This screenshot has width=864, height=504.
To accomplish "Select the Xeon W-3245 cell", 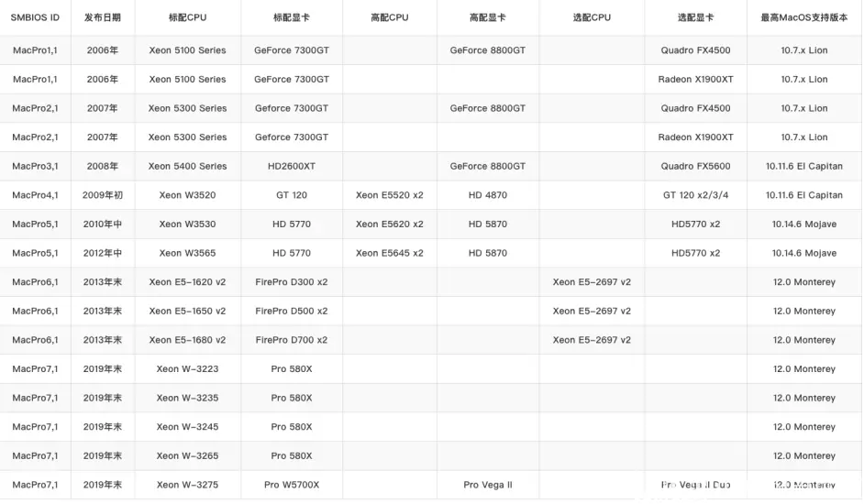I will point(187,427).
